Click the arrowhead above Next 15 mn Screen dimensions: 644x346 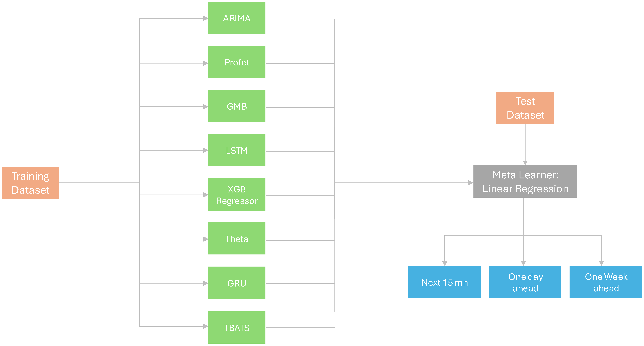445,264
